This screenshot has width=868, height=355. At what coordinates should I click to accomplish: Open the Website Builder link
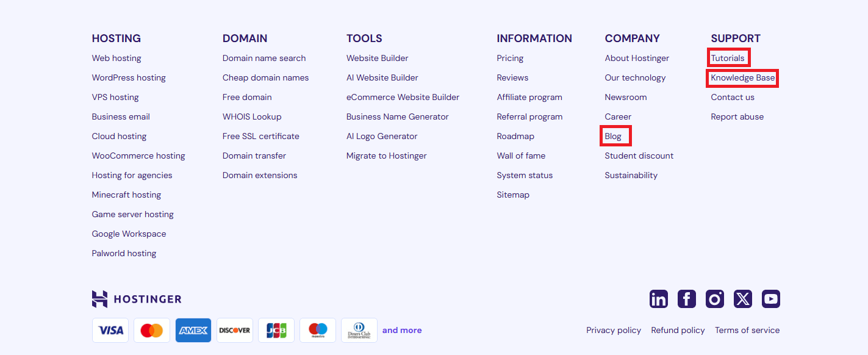[x=378, y=58]
